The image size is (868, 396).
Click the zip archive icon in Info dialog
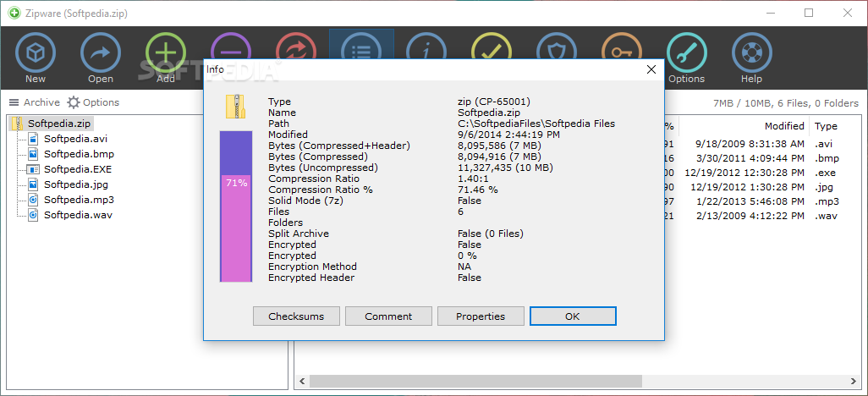235,107
